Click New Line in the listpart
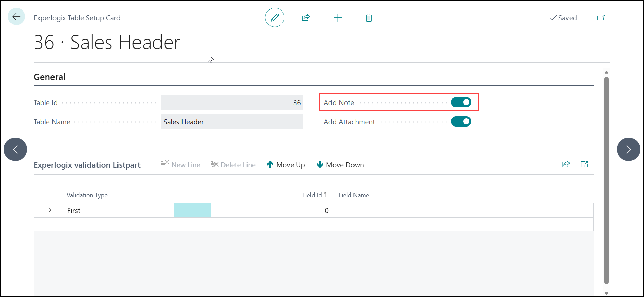This screenshot has height=297, width=644. tap(180, 165)
